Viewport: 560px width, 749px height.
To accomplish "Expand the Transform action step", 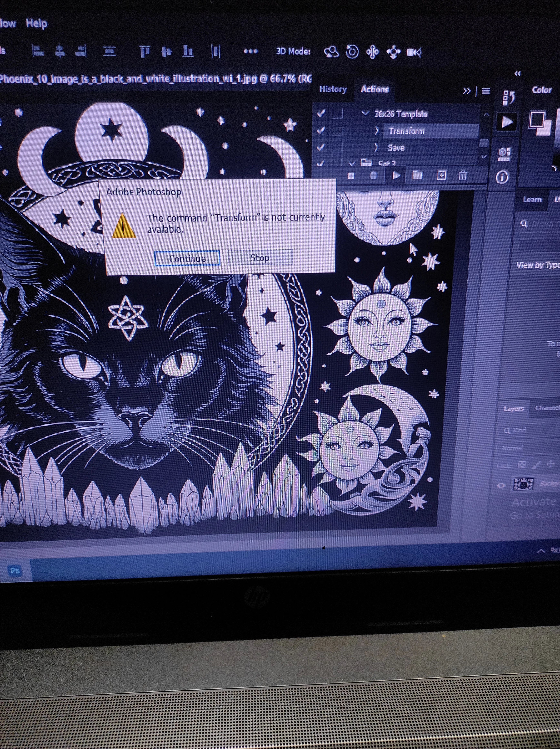I will [x=376, y=130].
